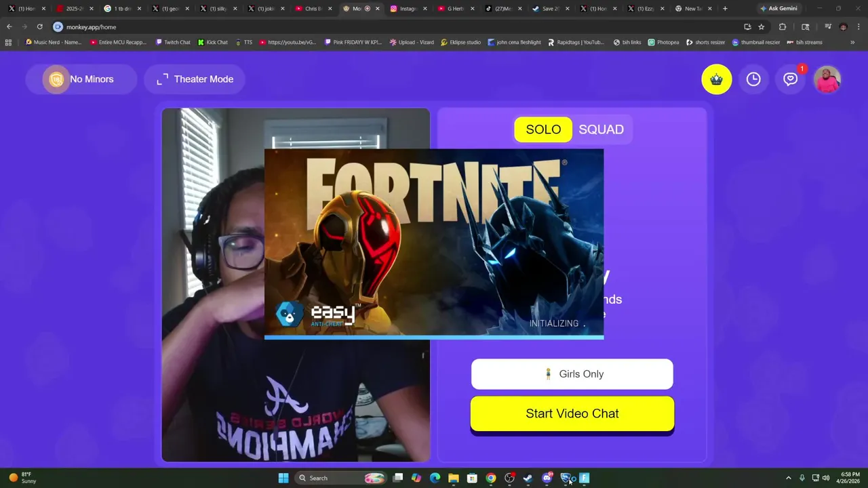Open the weather widget showing 81°F Sunny

pyautogui.click(x=22, y=478)
